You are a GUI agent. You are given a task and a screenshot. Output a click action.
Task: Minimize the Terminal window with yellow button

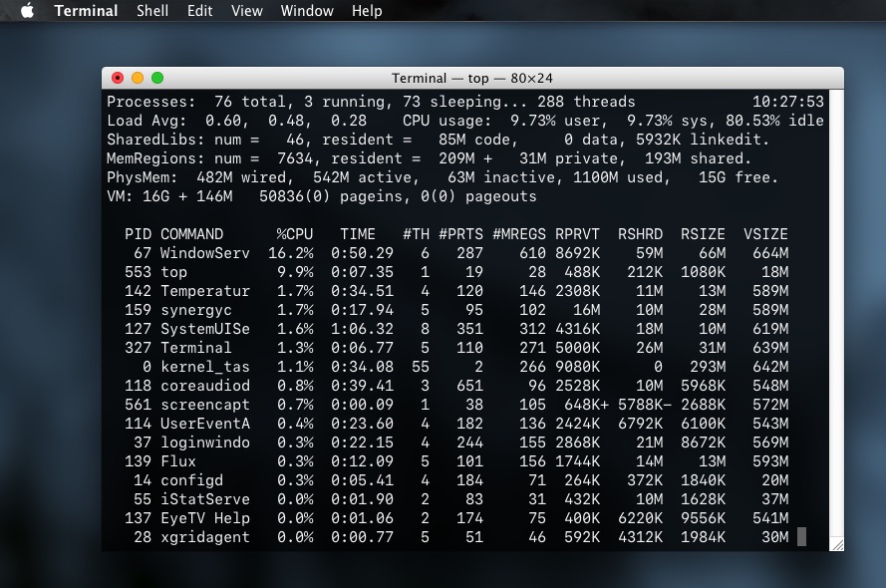138,78
